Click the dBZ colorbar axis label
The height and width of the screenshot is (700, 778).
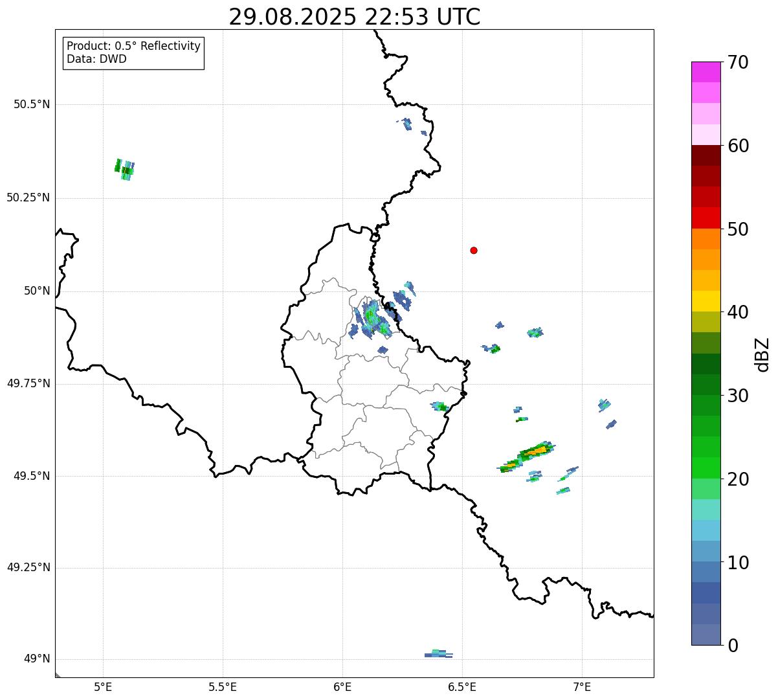pos(762,354)
